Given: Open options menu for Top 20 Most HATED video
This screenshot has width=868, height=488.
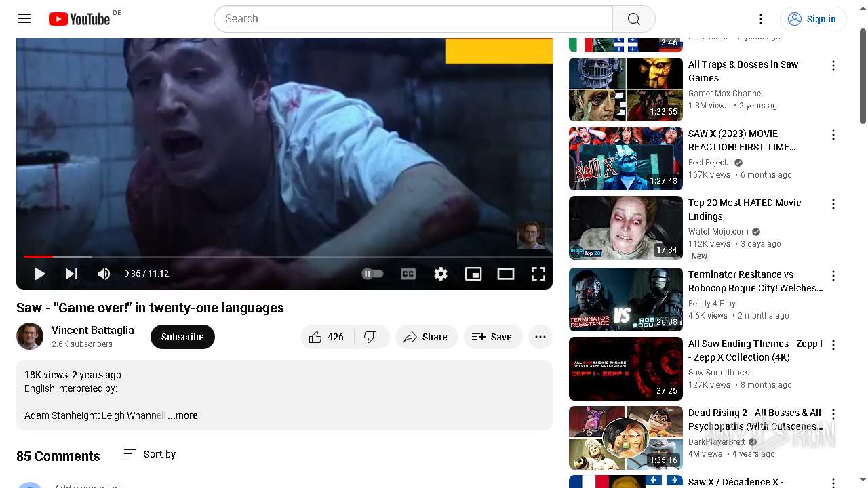Looking at the screenshot, I should (x=833, y=204).
